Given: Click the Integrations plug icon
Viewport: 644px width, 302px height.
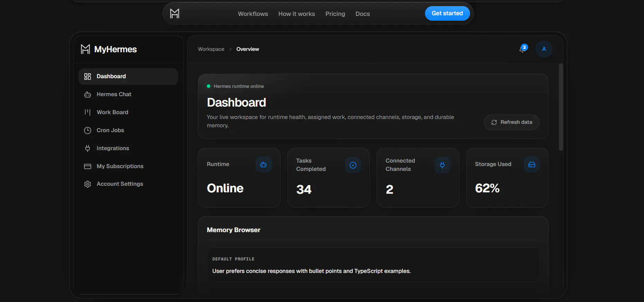Looking at the screenshot, I should pos(88,148).
